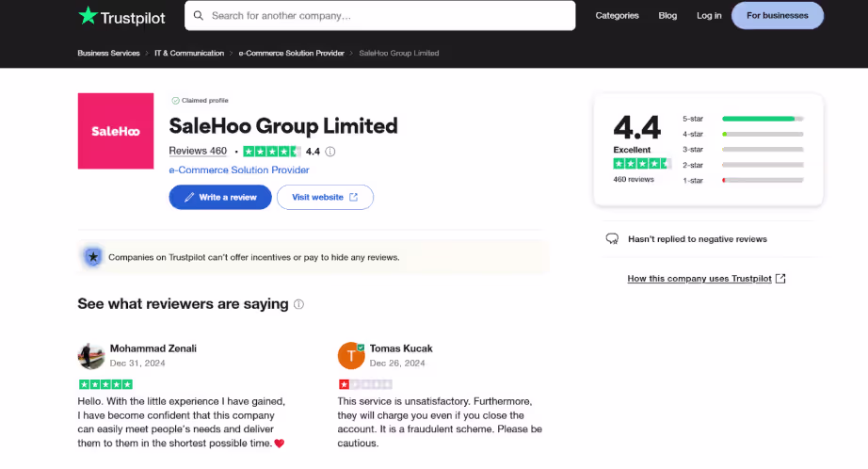Go to Business Services breadcrumb
The image size is (868, 469).
108,53
